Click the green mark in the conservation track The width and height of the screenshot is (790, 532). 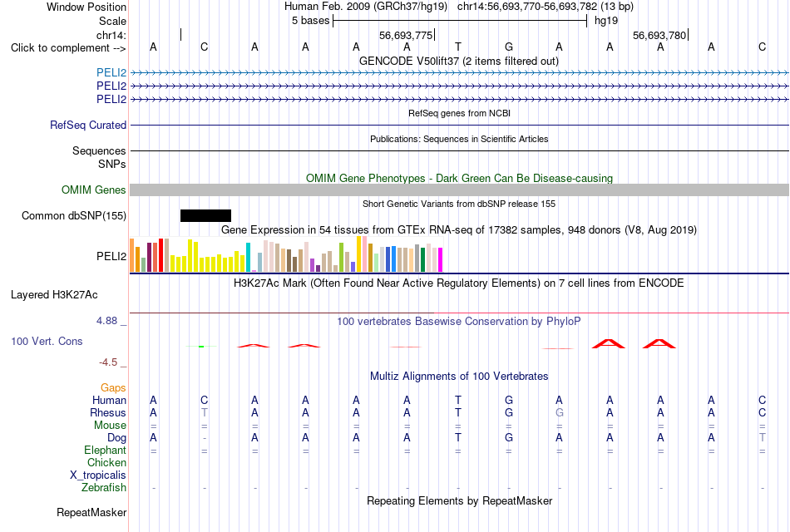201,347
